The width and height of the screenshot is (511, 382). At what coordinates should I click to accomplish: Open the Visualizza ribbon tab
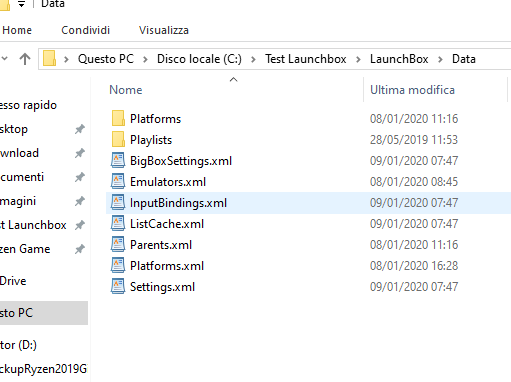[x=164, y=30]
